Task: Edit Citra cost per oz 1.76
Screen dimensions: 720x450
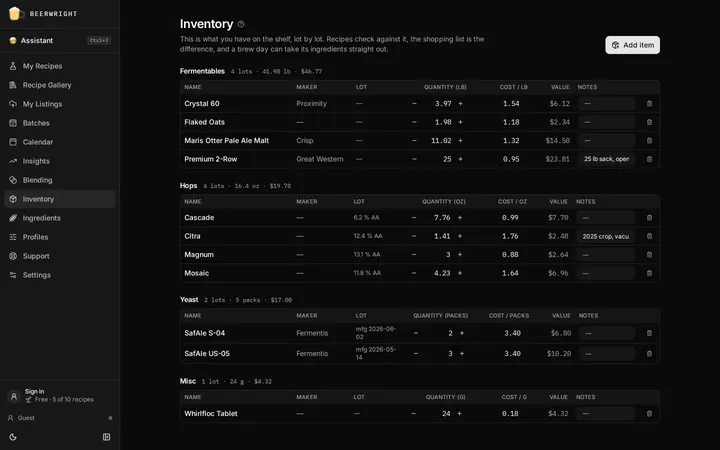Action: click(510, 236)
